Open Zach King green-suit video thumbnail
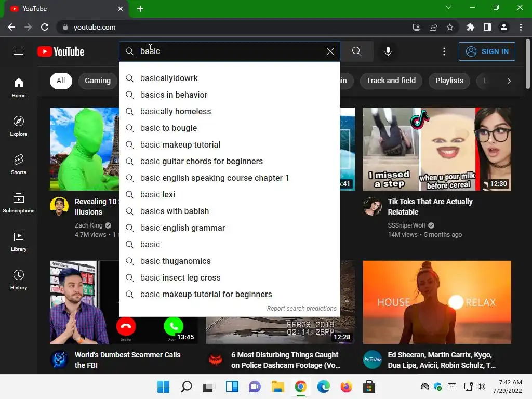This screenshot has height=399, width=532. 84,149
